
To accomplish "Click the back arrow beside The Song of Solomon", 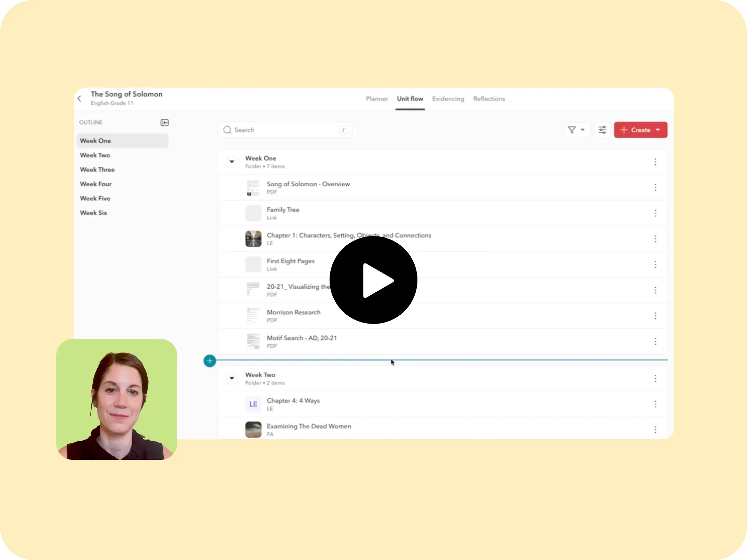I will click(80, 99).
